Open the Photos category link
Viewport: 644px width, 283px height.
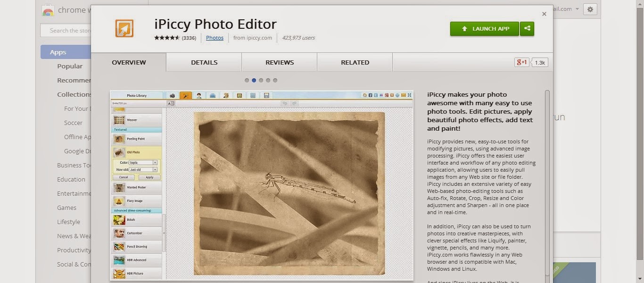point(215,38)
